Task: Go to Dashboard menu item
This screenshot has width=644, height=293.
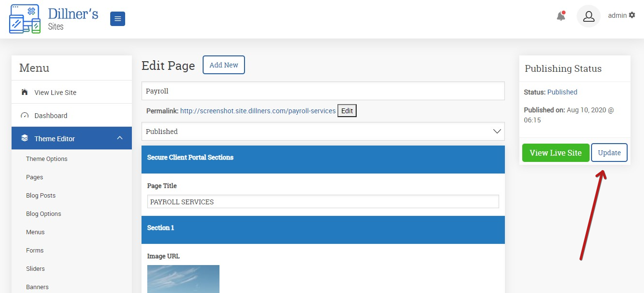Action: pos(72,115)
